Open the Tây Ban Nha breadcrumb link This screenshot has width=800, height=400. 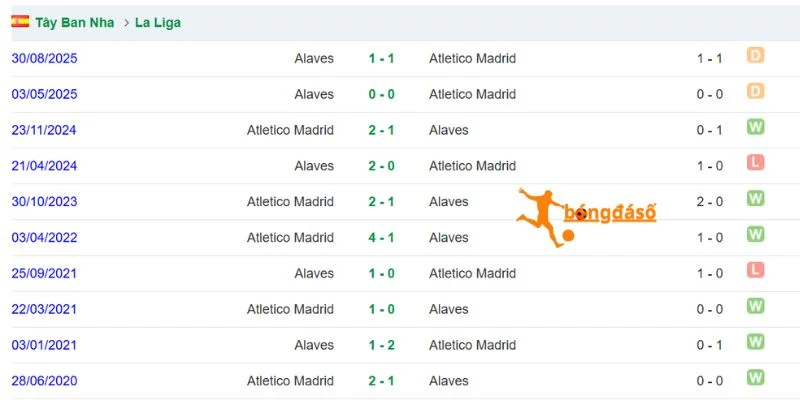pyautogui.click(x=74, y=23)
